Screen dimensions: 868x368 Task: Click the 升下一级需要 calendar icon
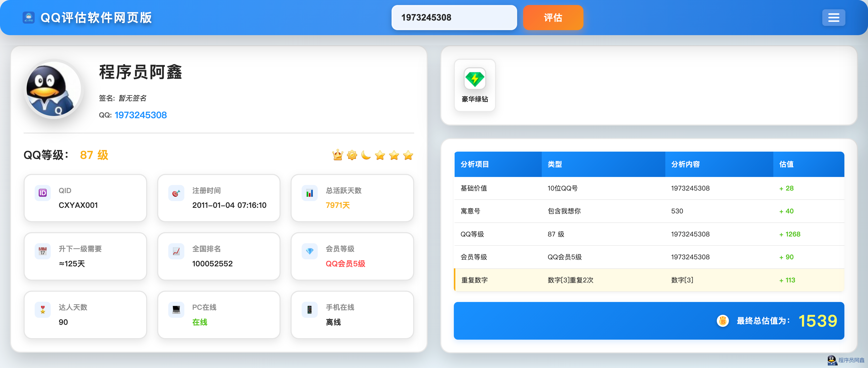tap(43, 251)
